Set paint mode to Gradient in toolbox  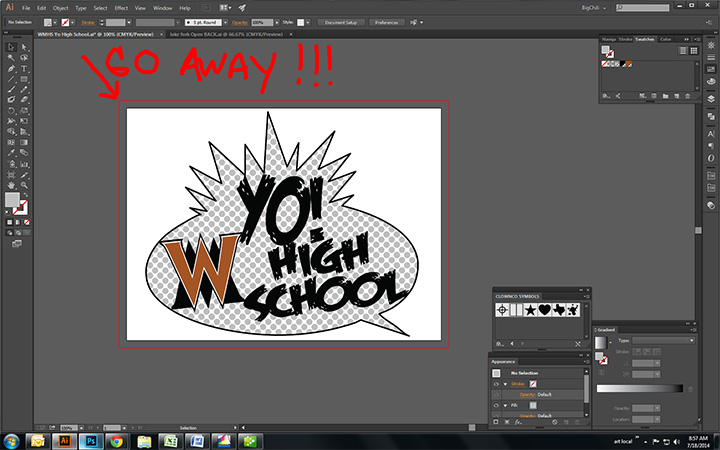(18, 222)
